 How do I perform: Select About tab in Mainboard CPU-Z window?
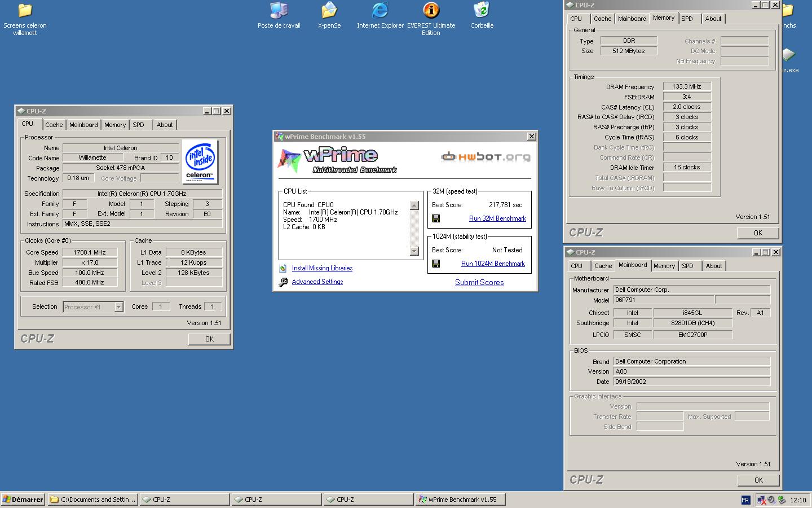(x=714, y=266)
